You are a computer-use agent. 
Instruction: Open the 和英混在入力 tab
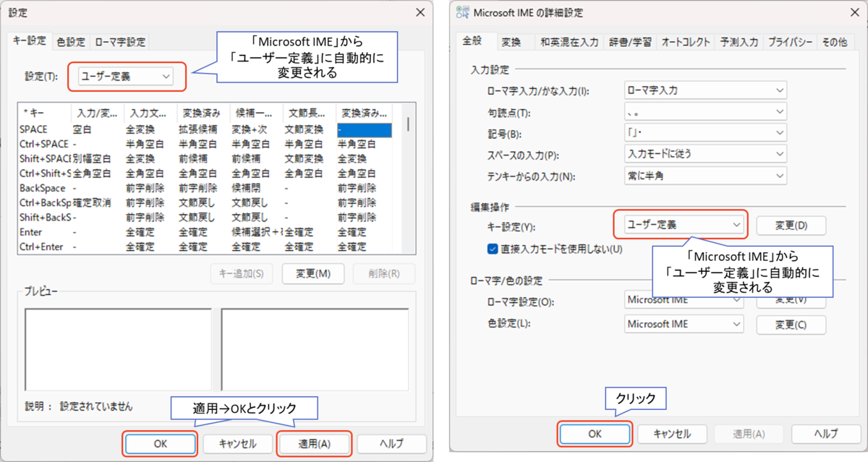tap(569, 42)
